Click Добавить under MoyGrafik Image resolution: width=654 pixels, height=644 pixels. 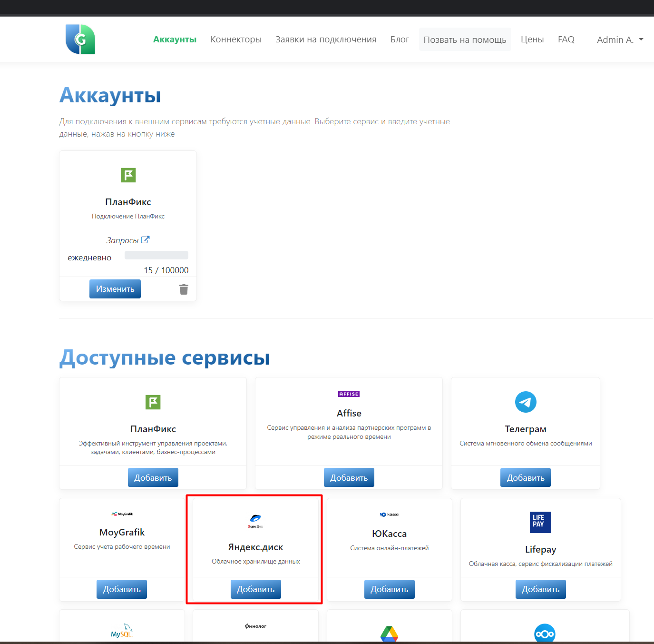click(x=122, y=589)
